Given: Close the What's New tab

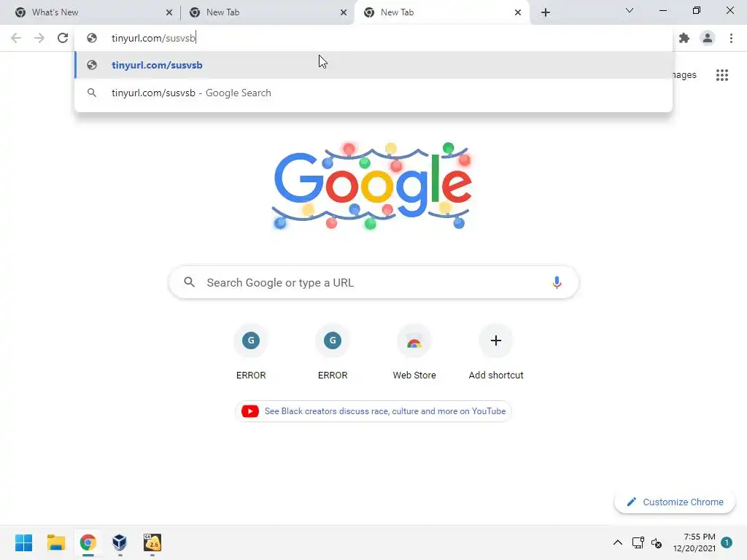Looking at the screenshot, I should 169,12.
